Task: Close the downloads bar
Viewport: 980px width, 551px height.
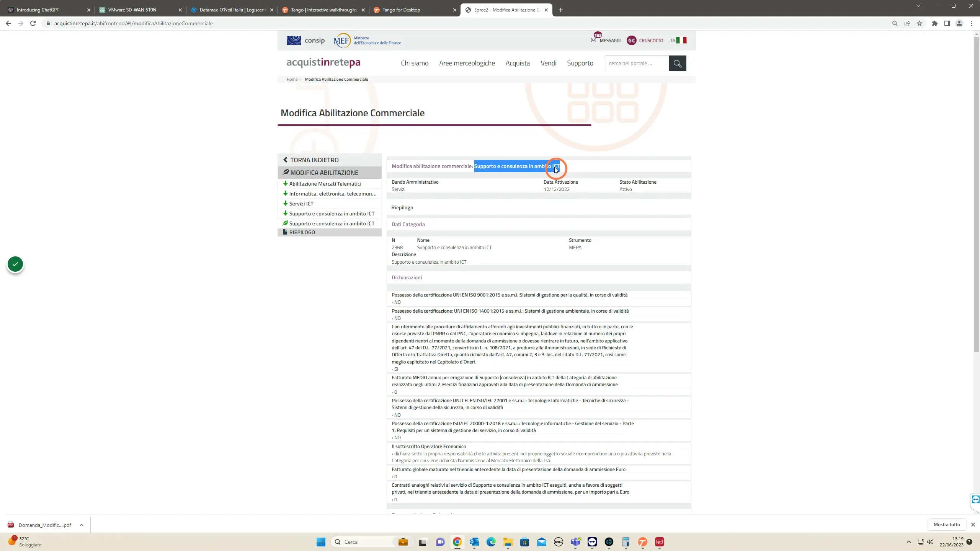Action: [x=973, y=525]
